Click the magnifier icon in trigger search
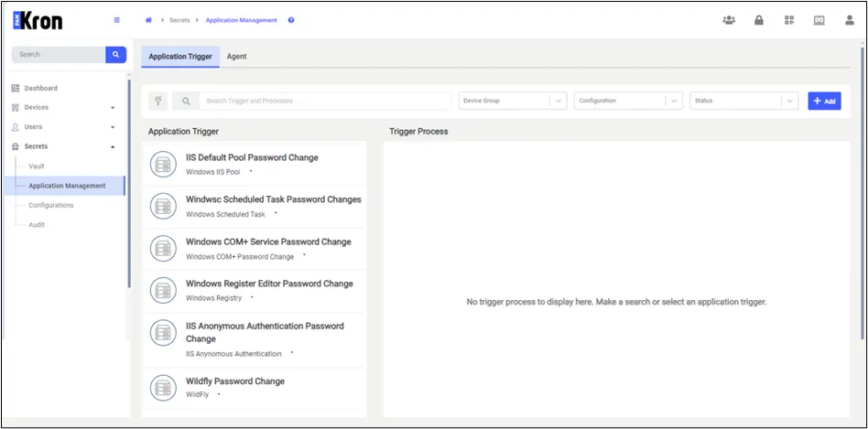Image resolution: width=868 pixels, height=429 pixels. [186, 102]
